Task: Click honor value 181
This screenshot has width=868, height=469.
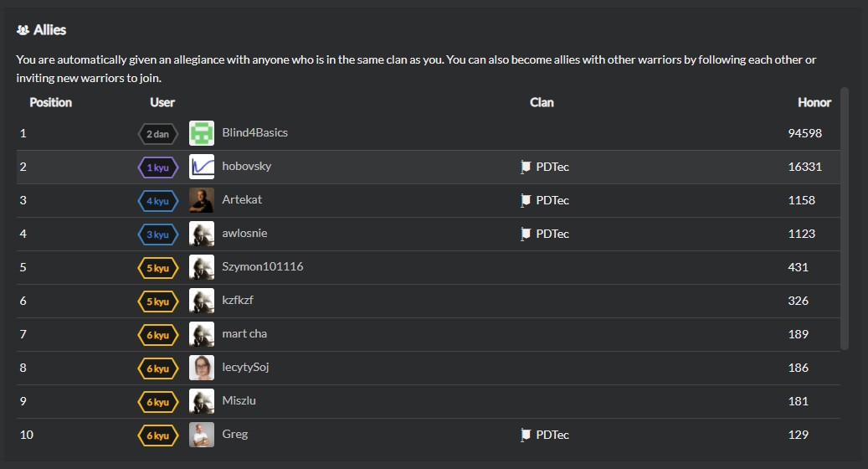Action: tap(799, 401)
